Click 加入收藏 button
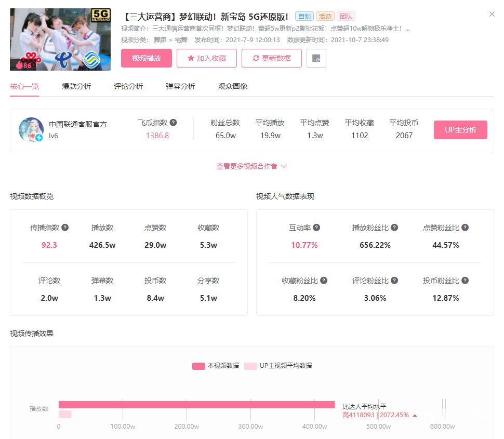 [206, 58]
